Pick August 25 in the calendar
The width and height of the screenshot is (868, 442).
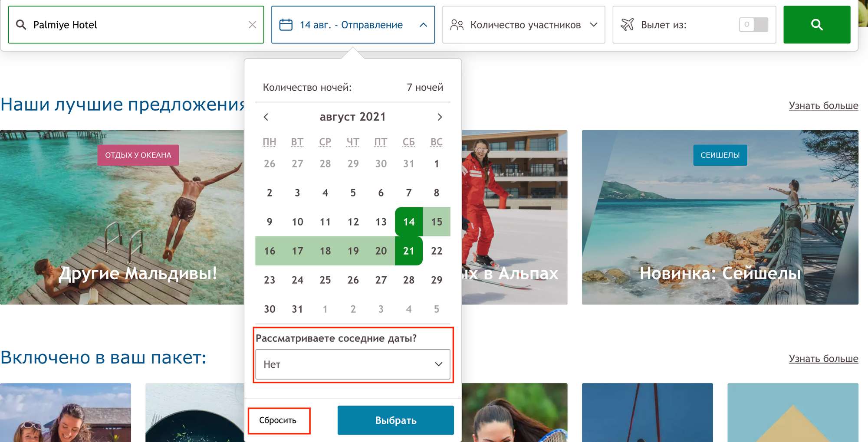coord(325,280)
